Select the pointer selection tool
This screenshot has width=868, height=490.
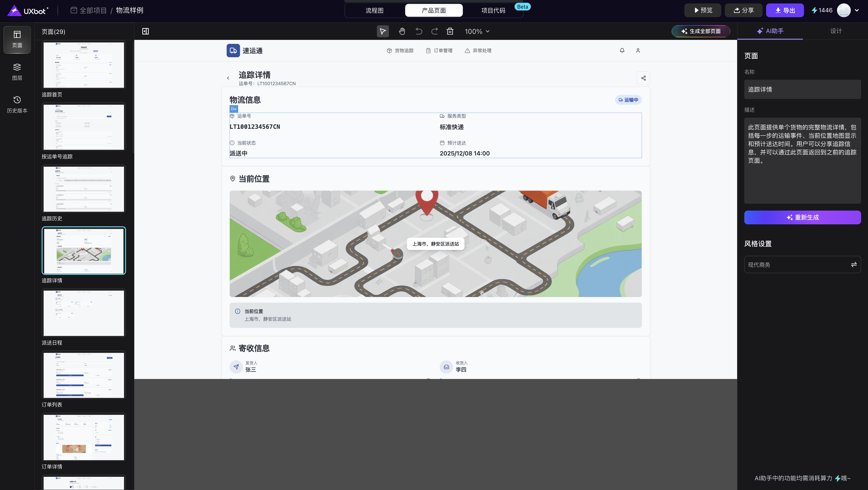[383, 31]
